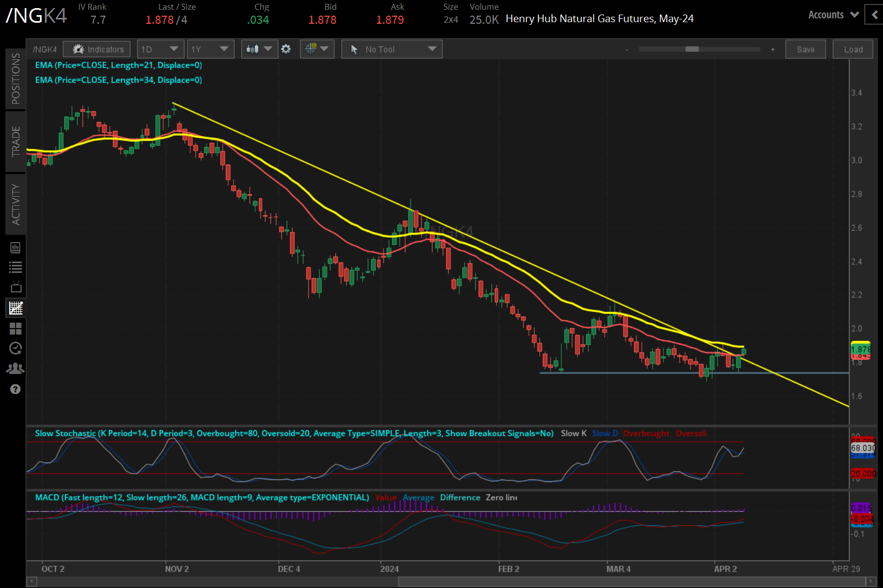Click the chart zoom slider handle
This screenshot has height=588, width=883.
pos(692,49)
